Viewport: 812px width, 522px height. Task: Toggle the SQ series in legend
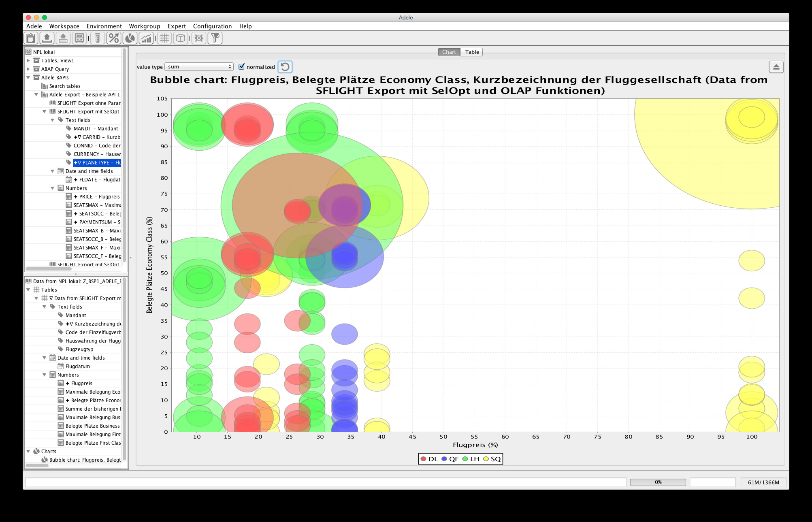(x=492, y=459)
